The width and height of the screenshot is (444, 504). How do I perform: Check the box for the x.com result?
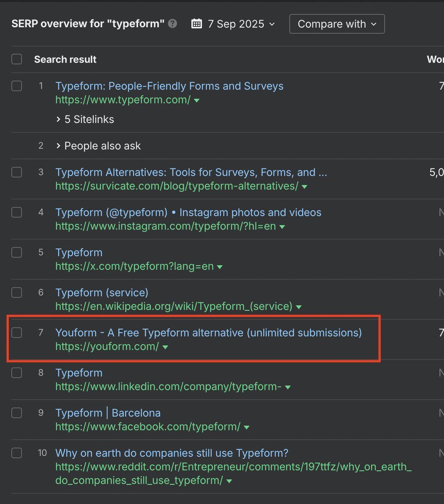tap(17, 252)
